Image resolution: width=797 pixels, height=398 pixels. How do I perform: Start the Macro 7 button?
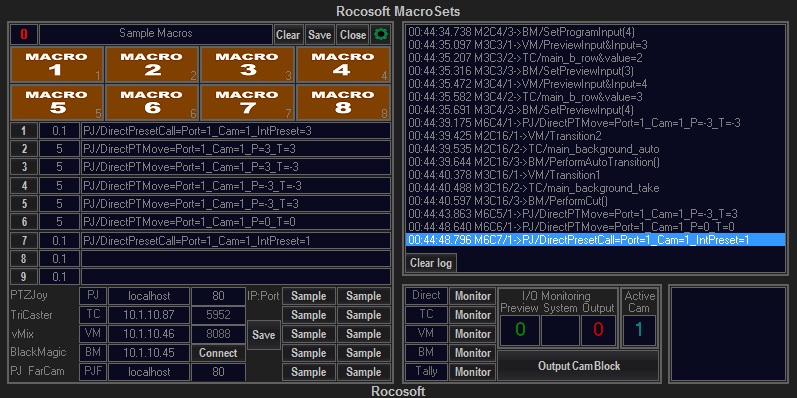click(x=248, y=103)
